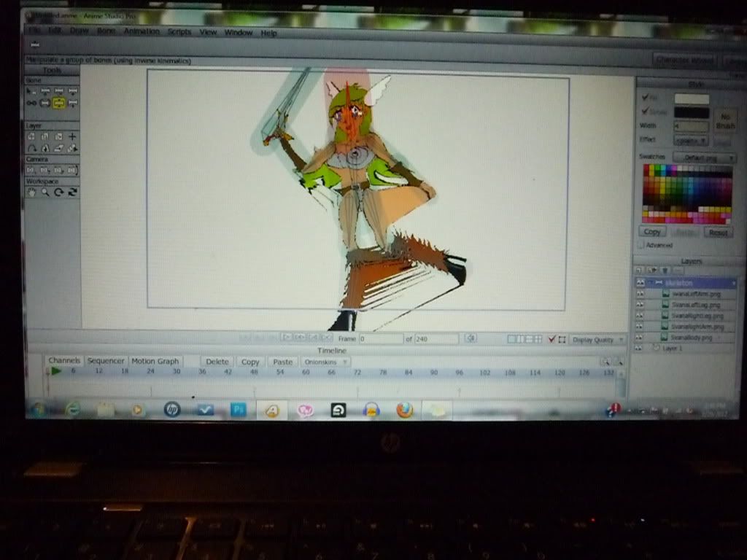This screenshot has height=560, width=747.
Task: Select the Pan Workspace hand tool
Action: pos(31,192)
